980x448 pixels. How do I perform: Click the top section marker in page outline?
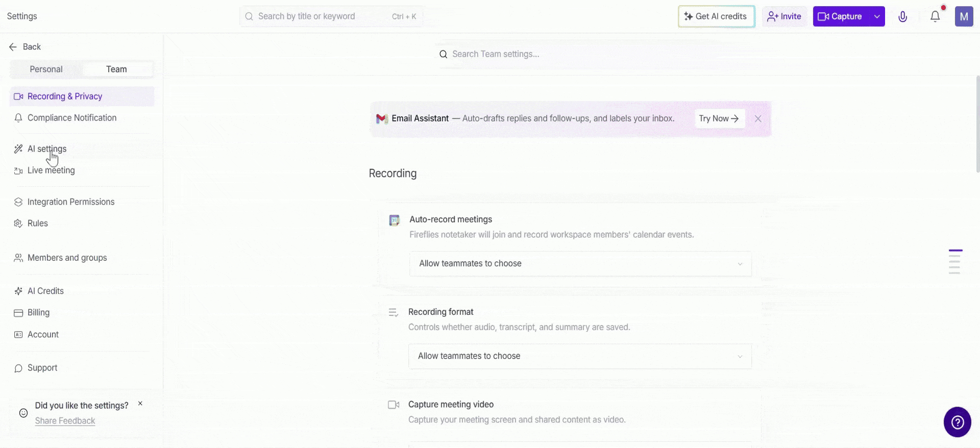pyautogui.click(x=955, y=250)
